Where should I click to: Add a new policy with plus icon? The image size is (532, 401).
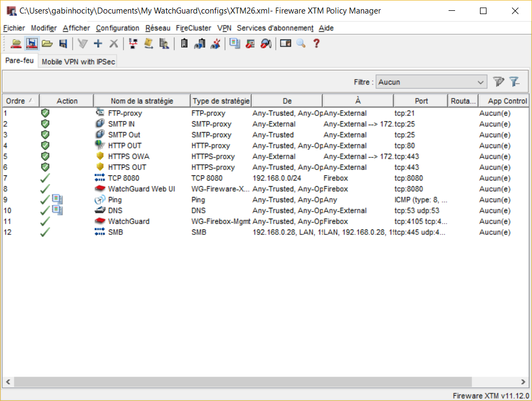[x=98, y=43]
